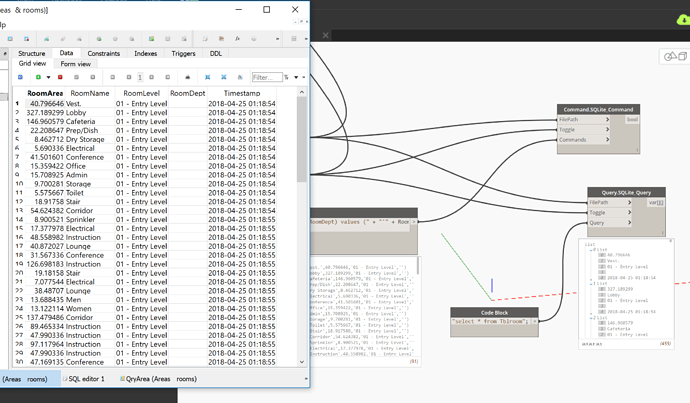Select the Women room name cell
The image size is (690, 403).
click(x=90, y=309)
